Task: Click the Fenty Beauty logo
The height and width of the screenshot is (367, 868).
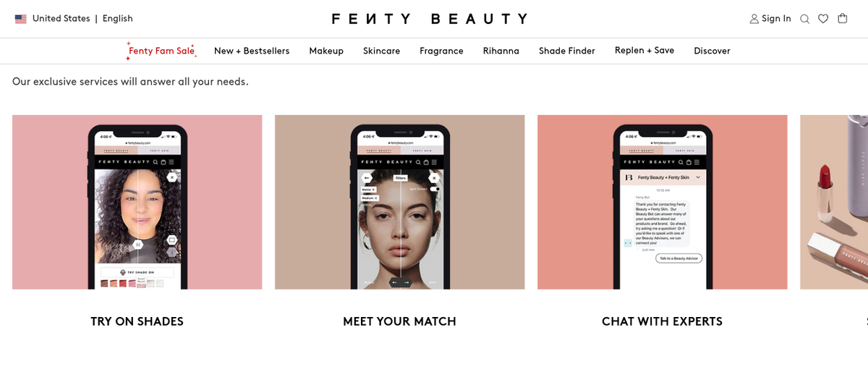Action: 430,19
